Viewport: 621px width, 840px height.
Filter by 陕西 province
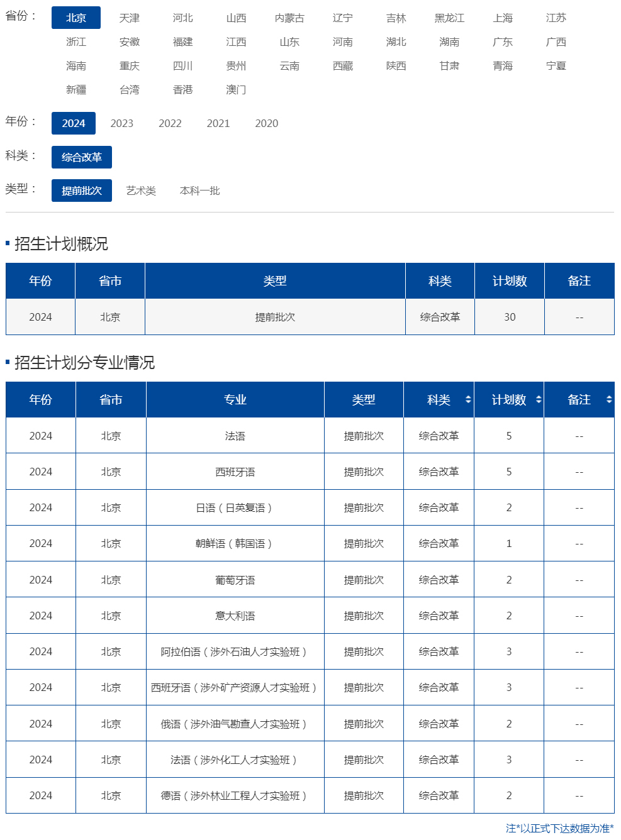396,65
